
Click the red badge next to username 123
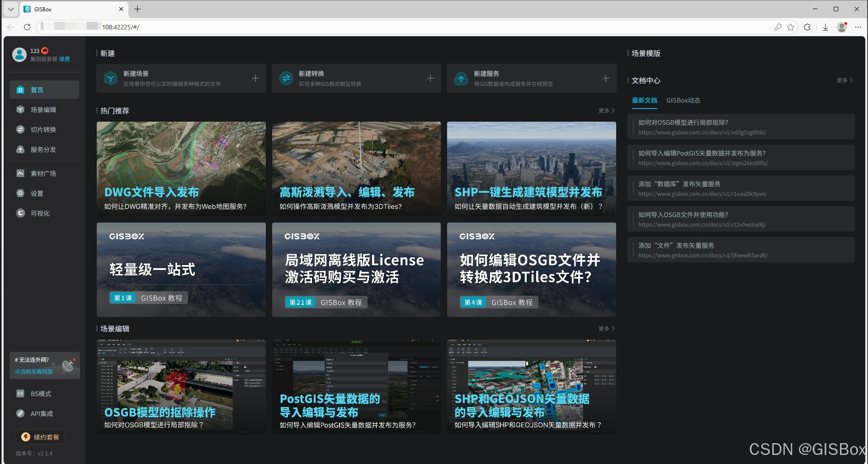point(45,51)
